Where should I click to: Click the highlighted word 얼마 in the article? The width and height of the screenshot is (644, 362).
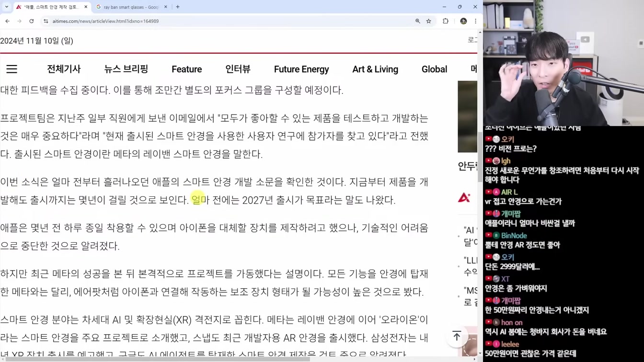pos(200,200)
